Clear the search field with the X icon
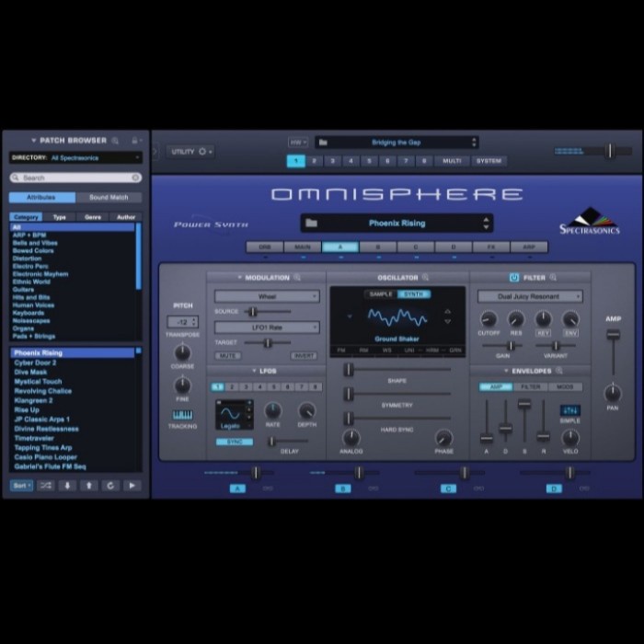Viewport: 644px width, 644px height. click(135, 178)
